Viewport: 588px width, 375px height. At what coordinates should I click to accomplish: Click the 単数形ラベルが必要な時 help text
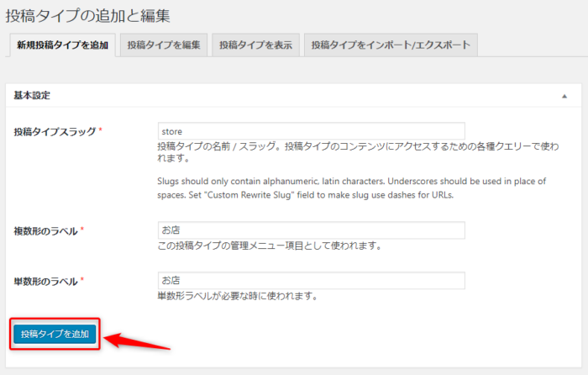pos(237,296)
